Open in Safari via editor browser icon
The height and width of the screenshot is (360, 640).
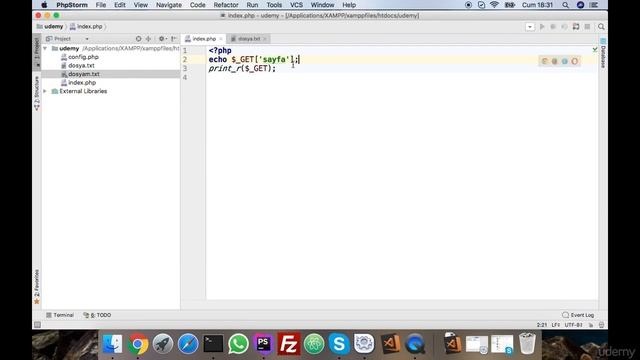tap(565, 61)
